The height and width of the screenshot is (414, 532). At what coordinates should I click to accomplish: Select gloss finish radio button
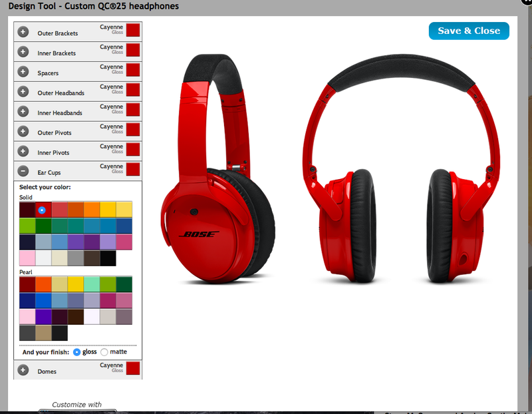pyautogui.click(x=76, y=352)
